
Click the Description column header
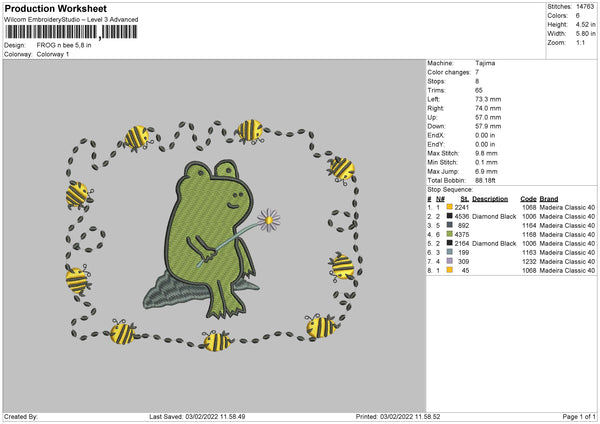[x=490, y=199]
